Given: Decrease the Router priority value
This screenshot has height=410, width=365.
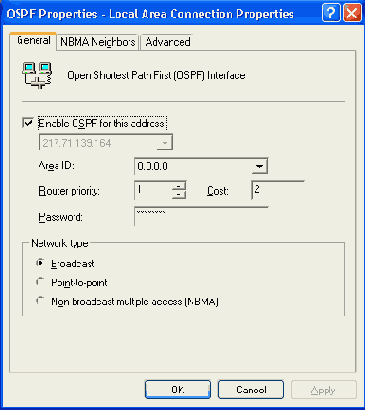Looking at the screenshot, I should tap(179, 195).
